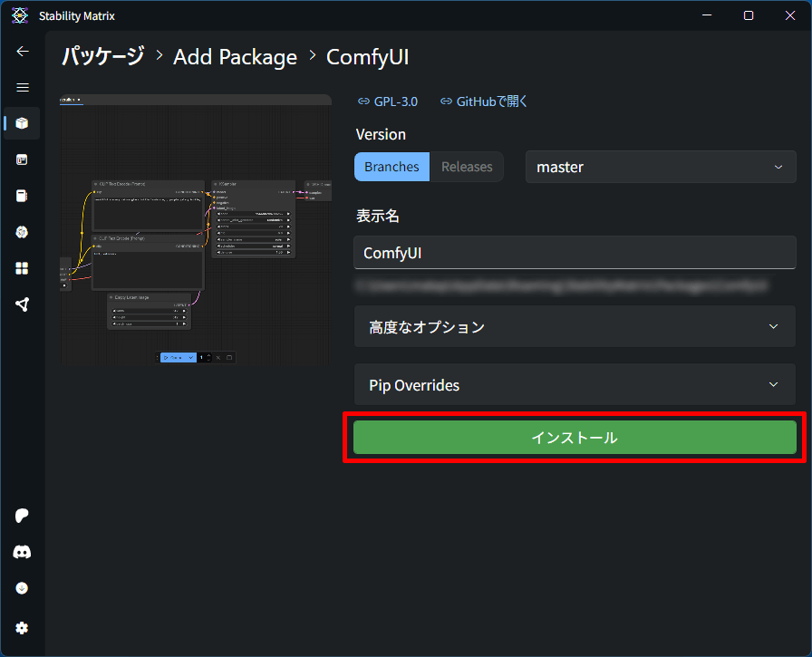Viewport: 812px width, 657px height.
Task: Click the パッケージ breadcrumb
Action: 103,56
